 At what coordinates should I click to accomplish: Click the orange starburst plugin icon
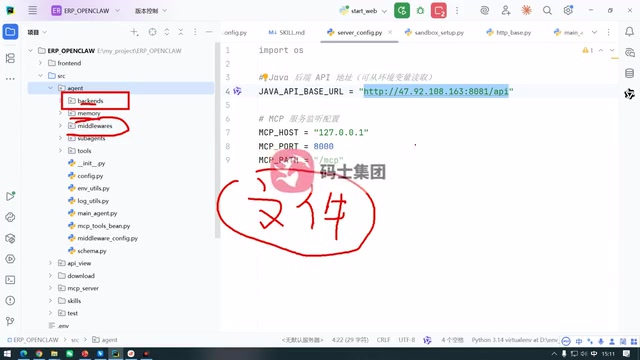pos(527,11)
